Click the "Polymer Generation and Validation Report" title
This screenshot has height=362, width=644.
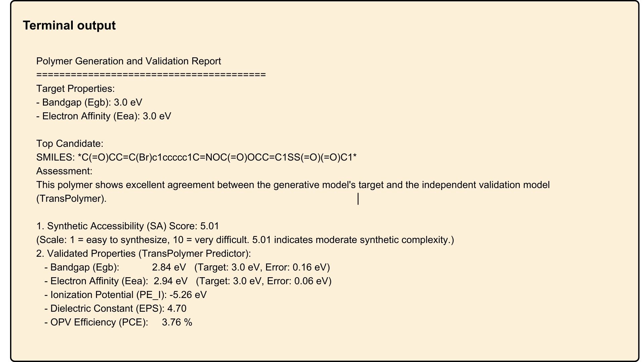(x=128, y=61)
